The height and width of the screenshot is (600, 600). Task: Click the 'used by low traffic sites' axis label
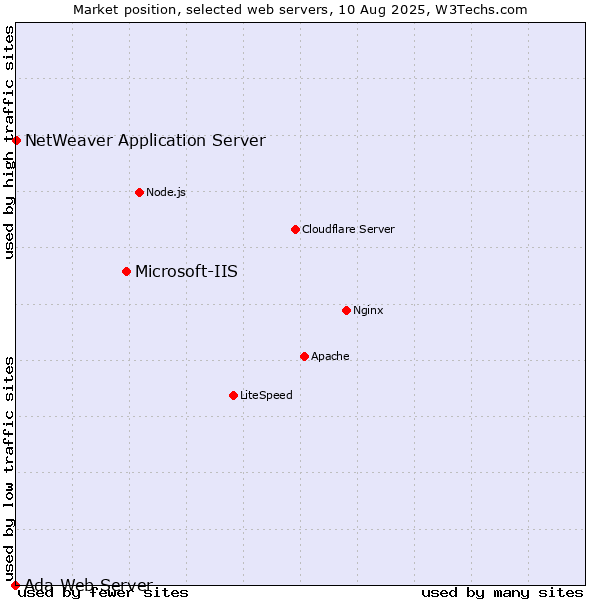pos(9,469)
